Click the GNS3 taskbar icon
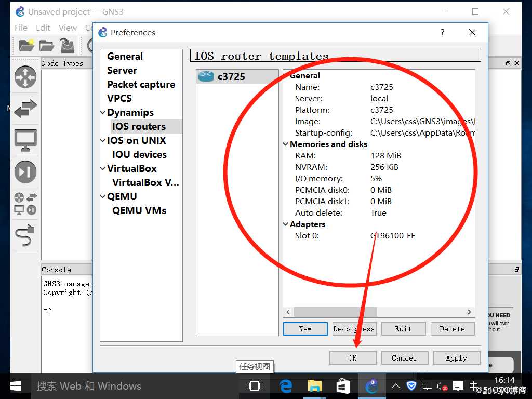This screenshot has height=399, width=532. click(371, 386)
